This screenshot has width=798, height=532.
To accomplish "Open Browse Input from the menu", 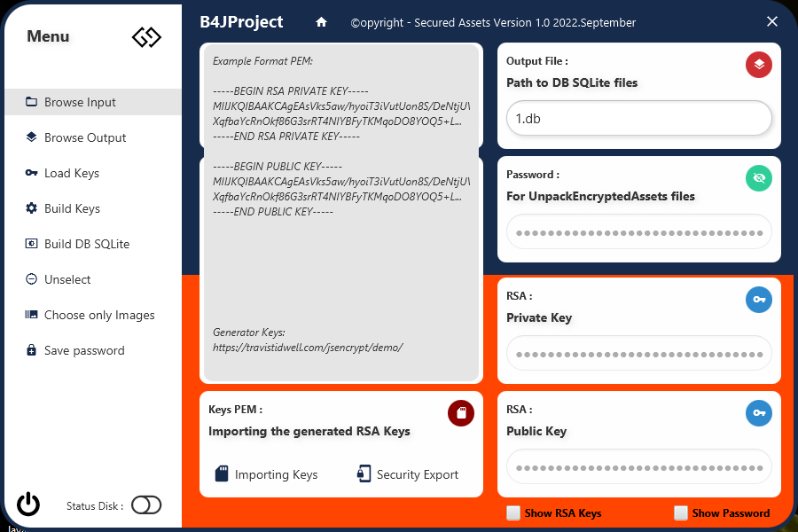I will tap(80, 102).
